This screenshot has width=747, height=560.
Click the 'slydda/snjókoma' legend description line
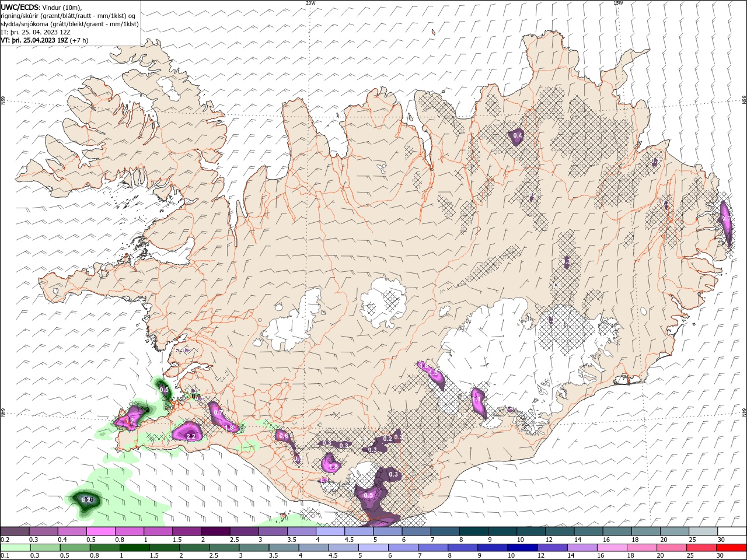(x=70, y=24)
